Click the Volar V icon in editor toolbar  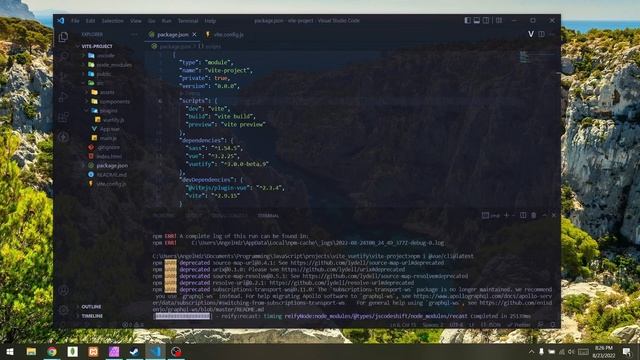(531, 34)
